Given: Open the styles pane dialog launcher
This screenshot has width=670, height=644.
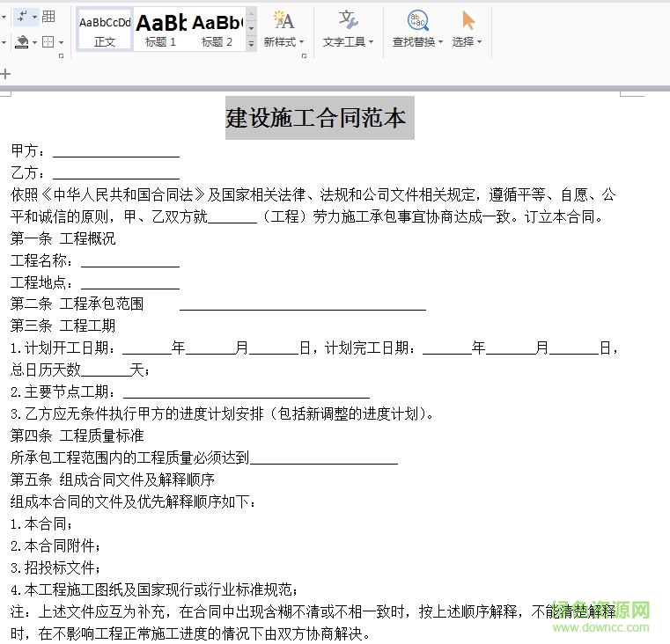Looking at the screenshot, I should (x=304, y=56).
